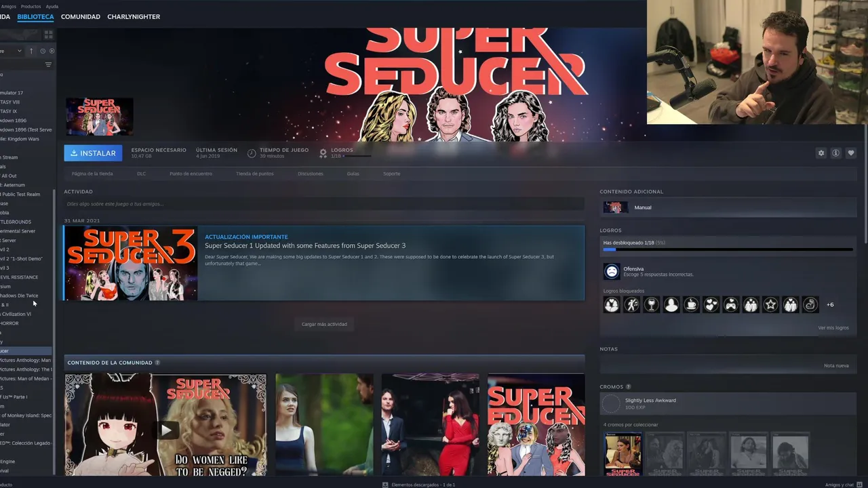Image resolution: width=868 pixels, height=488 pixels.
Task: Toggle sort direction arrow in library sidebar
Action: (31, 51)
